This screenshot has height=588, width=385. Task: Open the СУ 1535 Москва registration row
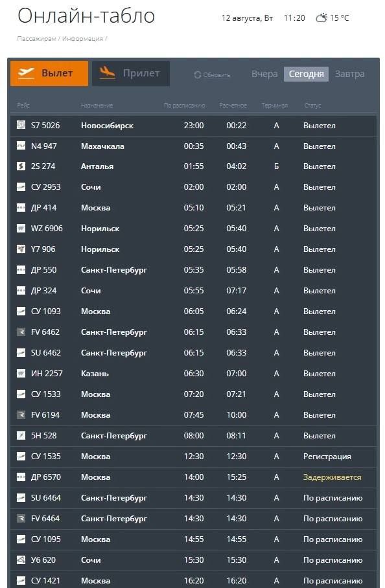[x=193, y=457]
